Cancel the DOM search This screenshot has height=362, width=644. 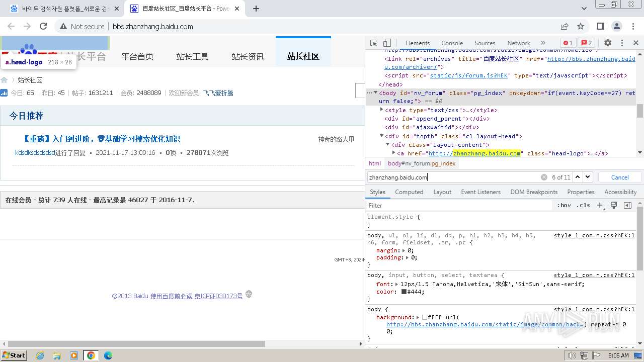click(620, 177)
